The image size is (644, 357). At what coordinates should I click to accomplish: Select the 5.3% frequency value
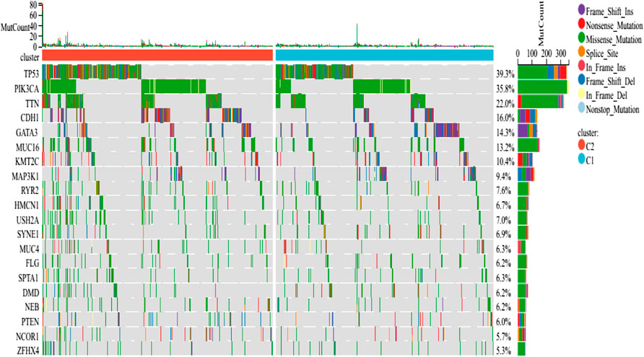[504, 351]
